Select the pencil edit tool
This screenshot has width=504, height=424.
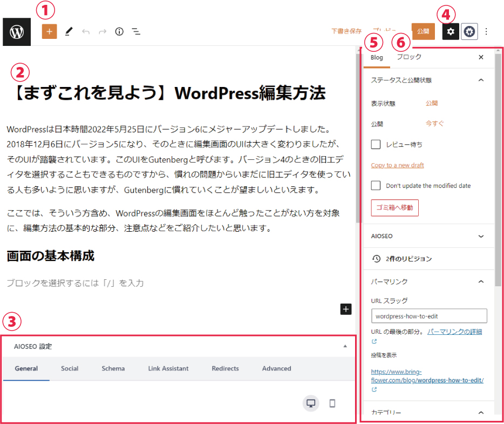tap(69, 31)
